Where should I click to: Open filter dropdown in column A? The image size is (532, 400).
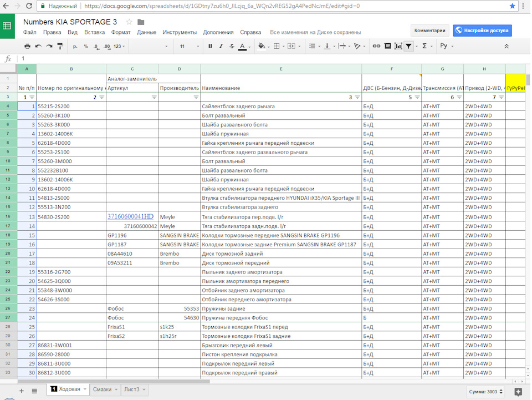click(32, 97)
